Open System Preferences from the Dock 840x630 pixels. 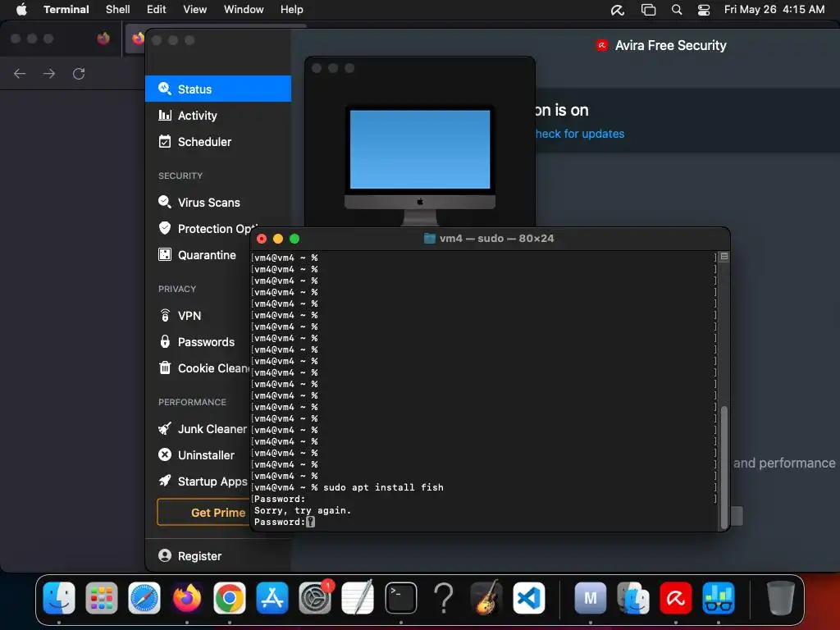click(x=315, y=598)
